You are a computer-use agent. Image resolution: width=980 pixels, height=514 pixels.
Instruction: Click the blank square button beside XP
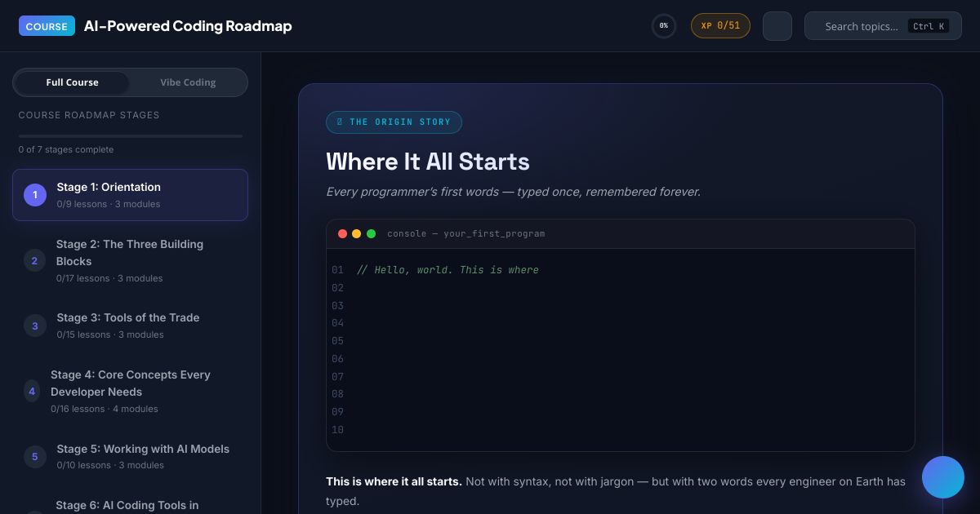click(777, 26)
